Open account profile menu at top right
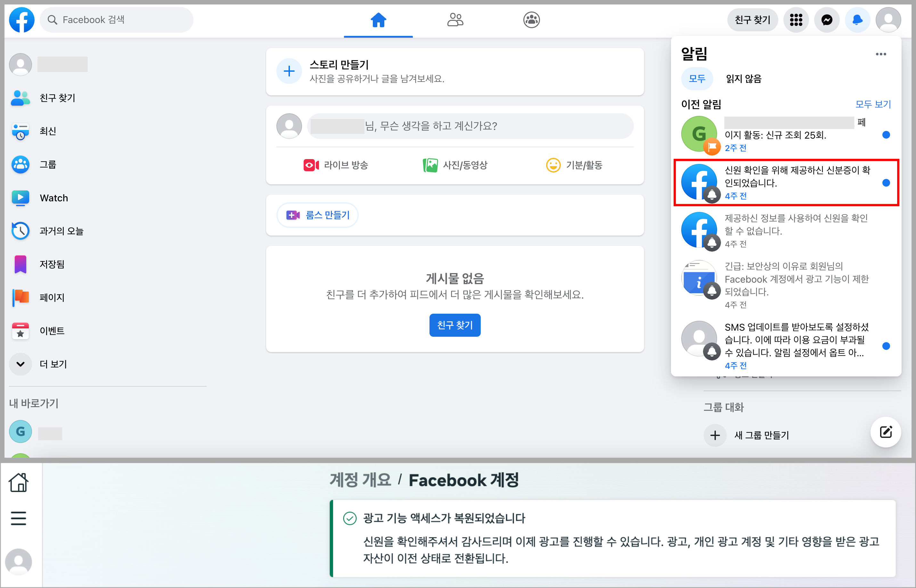Viewport: 916px width, 588px height. click(x=888, y=20)
